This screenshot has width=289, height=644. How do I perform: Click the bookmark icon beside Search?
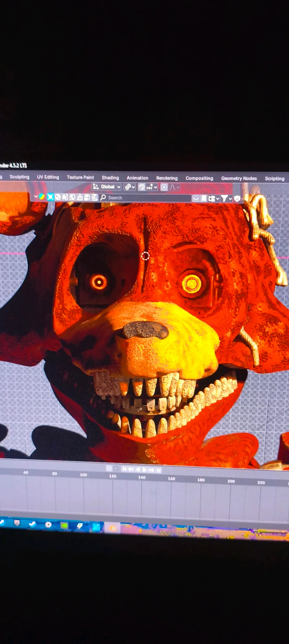pos(204,198)
